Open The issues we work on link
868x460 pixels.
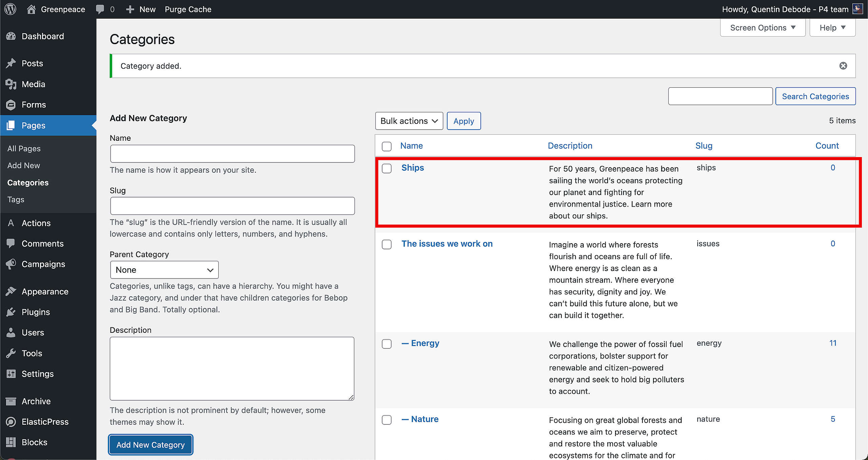[x=447, y=244]
